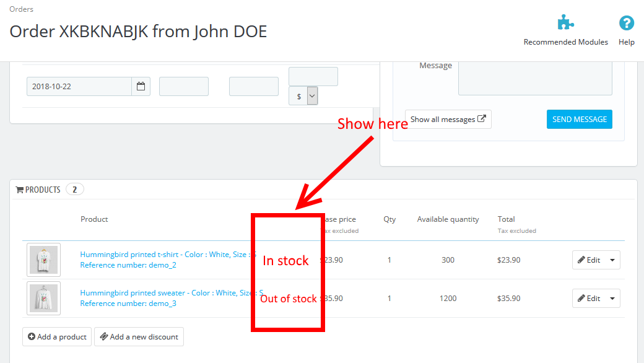This screenshot has height=363, width=644.
Task: Click inside the Message text area
Action: click(535, 78)
